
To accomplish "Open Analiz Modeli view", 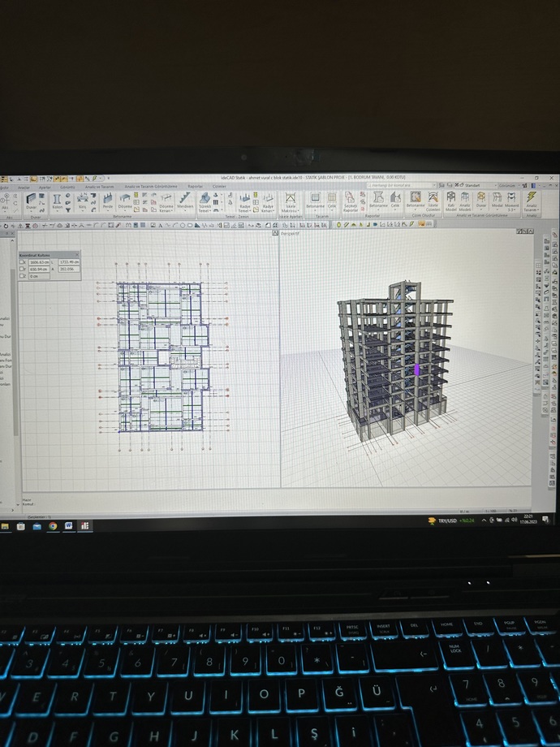I will click(465, 201).
